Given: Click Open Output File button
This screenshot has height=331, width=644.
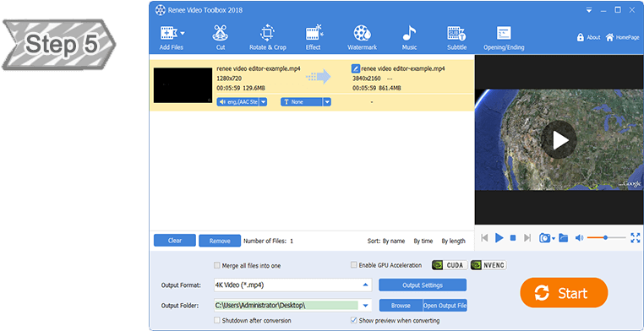Looking at the screenshot, I should click(445, 306).
